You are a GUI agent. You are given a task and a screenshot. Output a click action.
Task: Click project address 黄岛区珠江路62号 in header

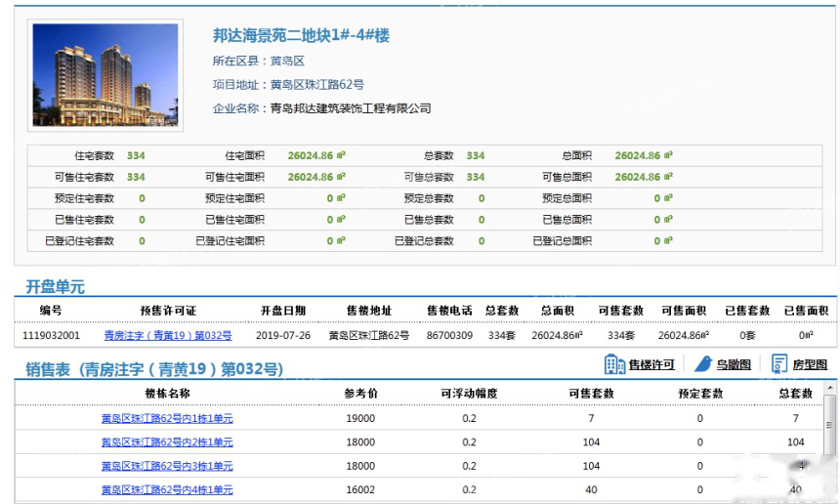tap(317, 85)
